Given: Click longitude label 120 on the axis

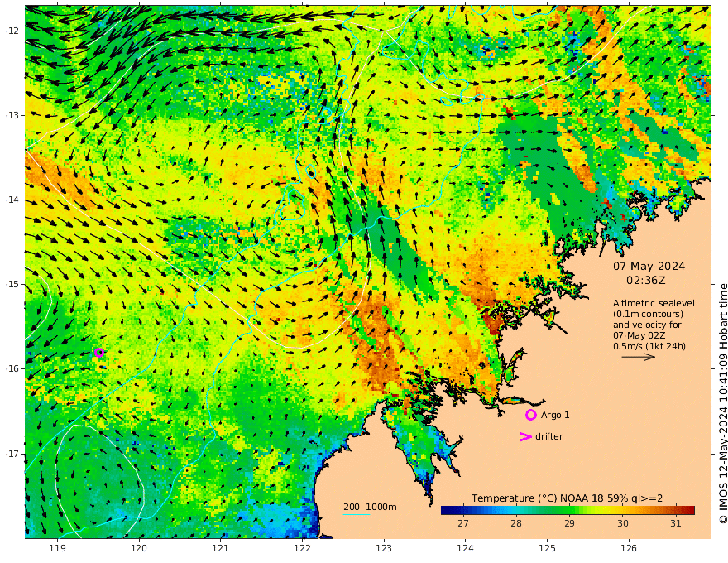Looking at the screenshot, I should pyautogui.click(x=139, y=548).
